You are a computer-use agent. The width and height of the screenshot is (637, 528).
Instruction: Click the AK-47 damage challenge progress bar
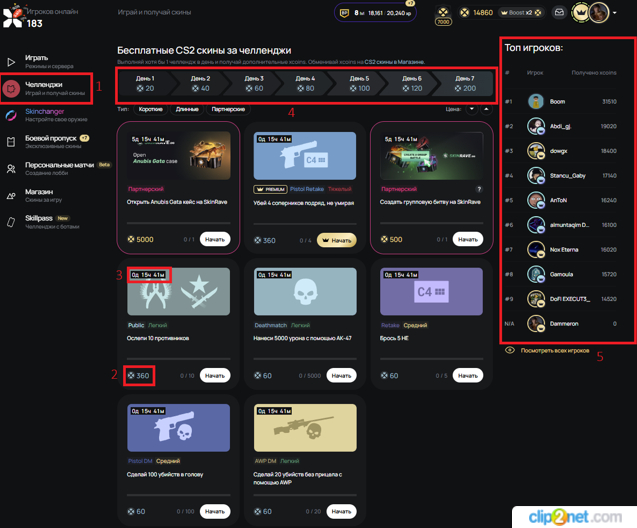coord(305,359)
